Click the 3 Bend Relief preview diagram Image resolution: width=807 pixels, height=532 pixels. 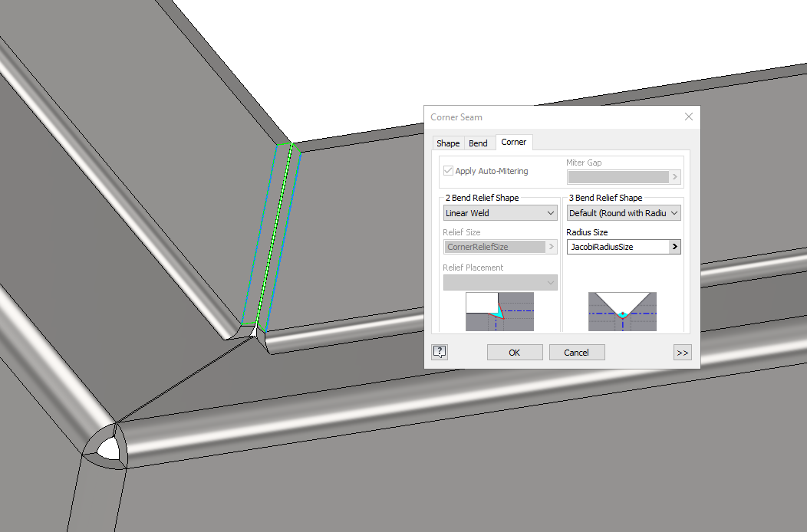(x=623, y=311)
